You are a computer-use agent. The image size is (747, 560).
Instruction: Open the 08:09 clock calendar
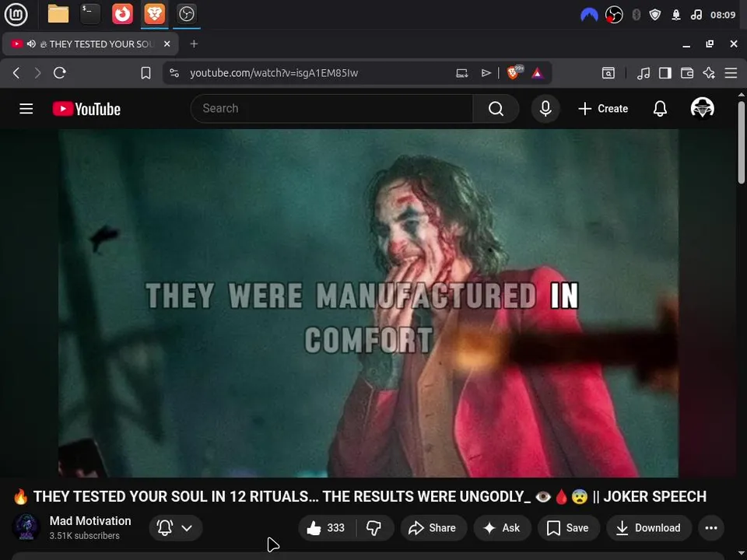pos(723,16)
